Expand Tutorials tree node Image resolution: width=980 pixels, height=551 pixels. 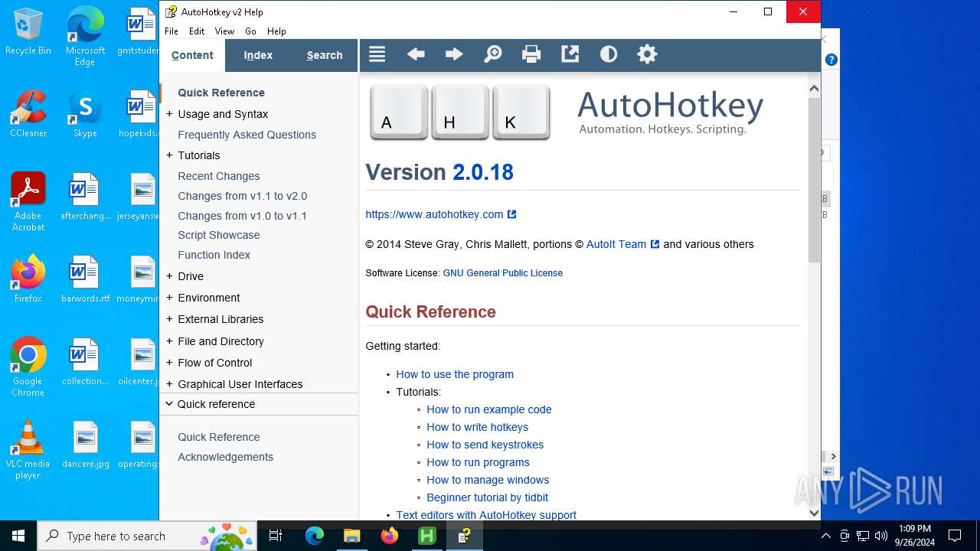point(169,155)
